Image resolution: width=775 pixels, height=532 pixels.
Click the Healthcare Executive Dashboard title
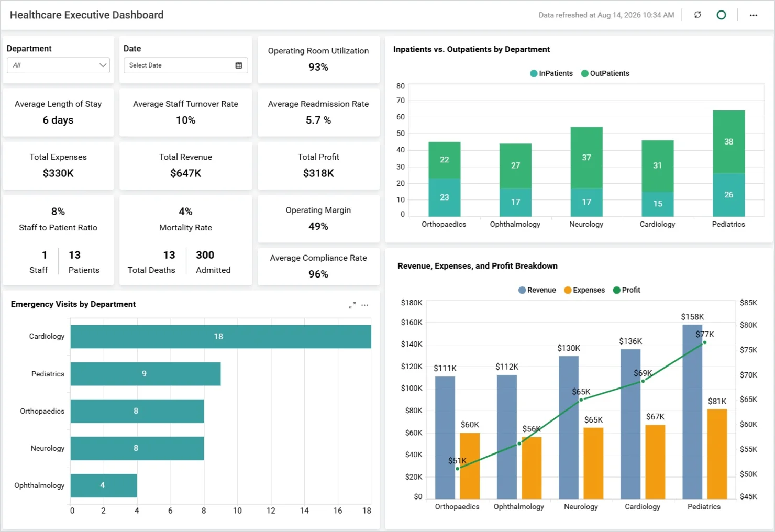87,15
